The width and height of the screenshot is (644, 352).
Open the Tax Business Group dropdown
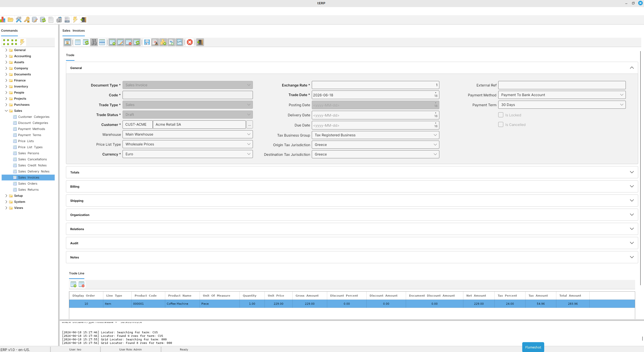(375, 135)
